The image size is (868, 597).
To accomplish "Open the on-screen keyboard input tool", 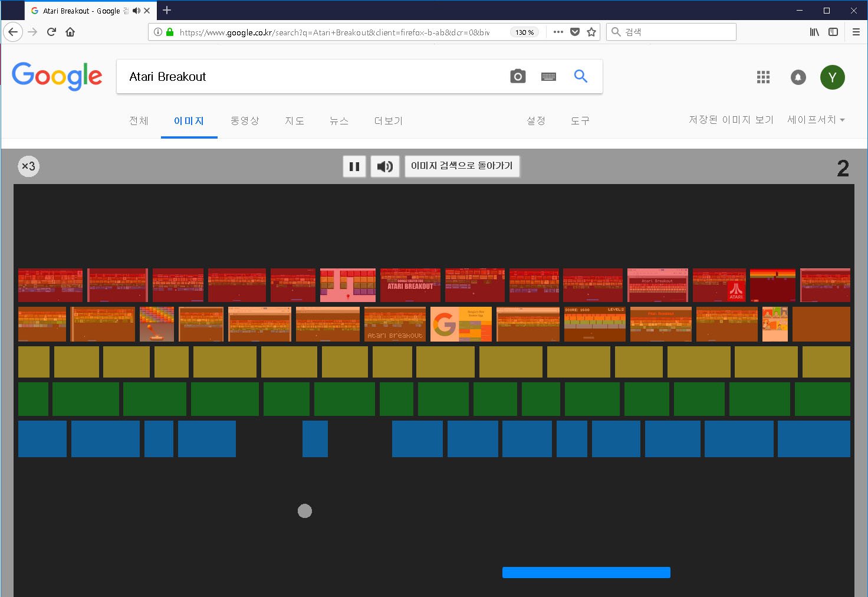I will pos(548,77).
